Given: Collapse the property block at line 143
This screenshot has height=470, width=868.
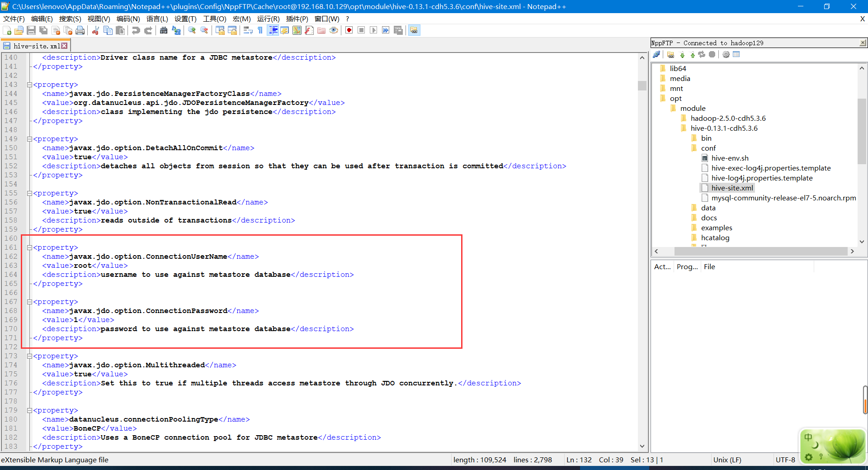Looking at the screenshot, I should click(29, 85).
